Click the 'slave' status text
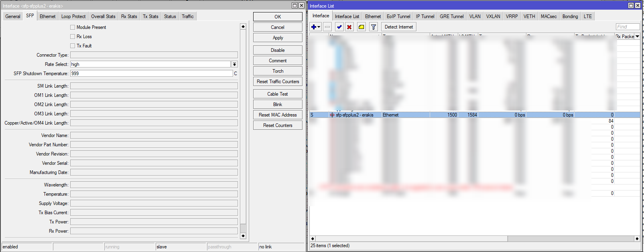The width and height of the screenshot is (644, 252). [162, 247]
